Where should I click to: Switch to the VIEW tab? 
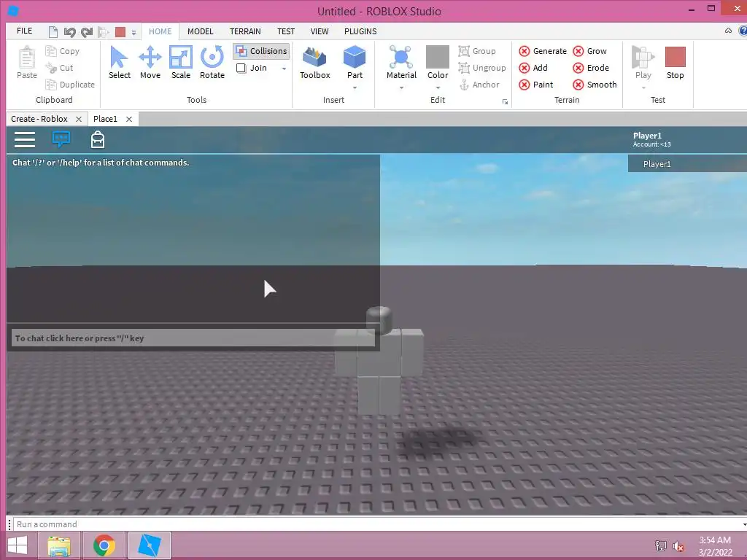[320, 31]
